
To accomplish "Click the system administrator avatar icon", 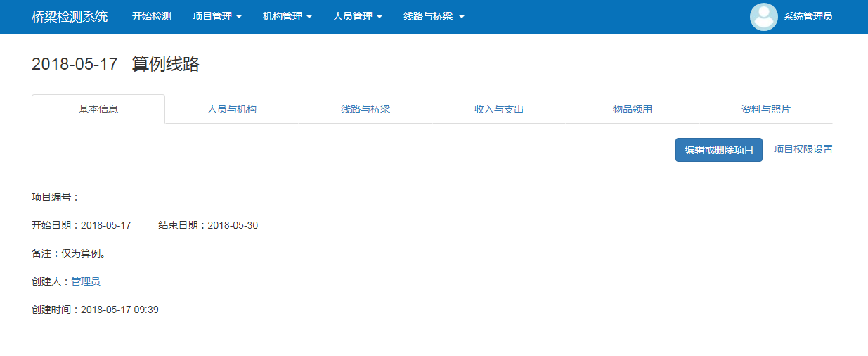I will point(763,17).
